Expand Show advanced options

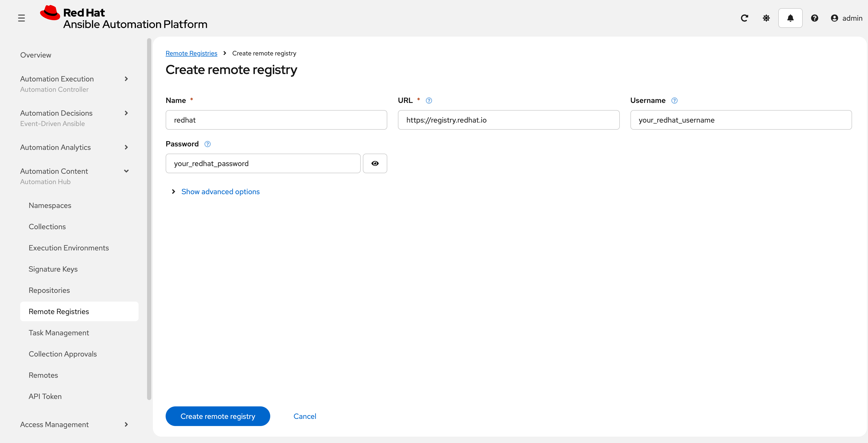point(220,191)
